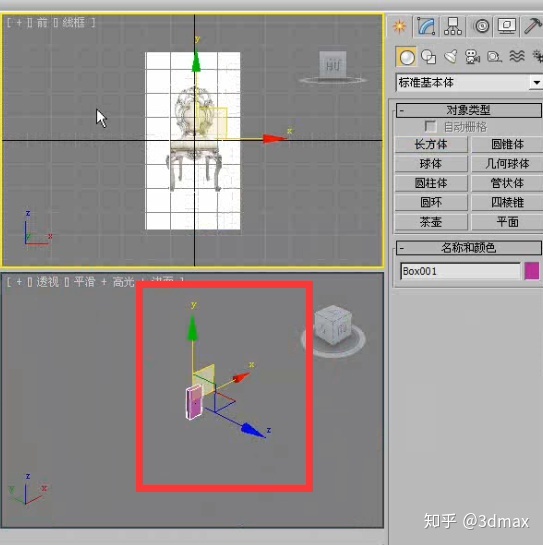Open the Hierarchy panel tab
Screen dimensions: 543x545
coord(453,26)
